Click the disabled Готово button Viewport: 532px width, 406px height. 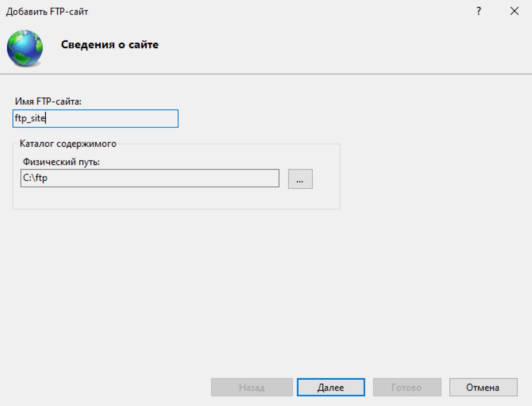click(x=407, y=387)
